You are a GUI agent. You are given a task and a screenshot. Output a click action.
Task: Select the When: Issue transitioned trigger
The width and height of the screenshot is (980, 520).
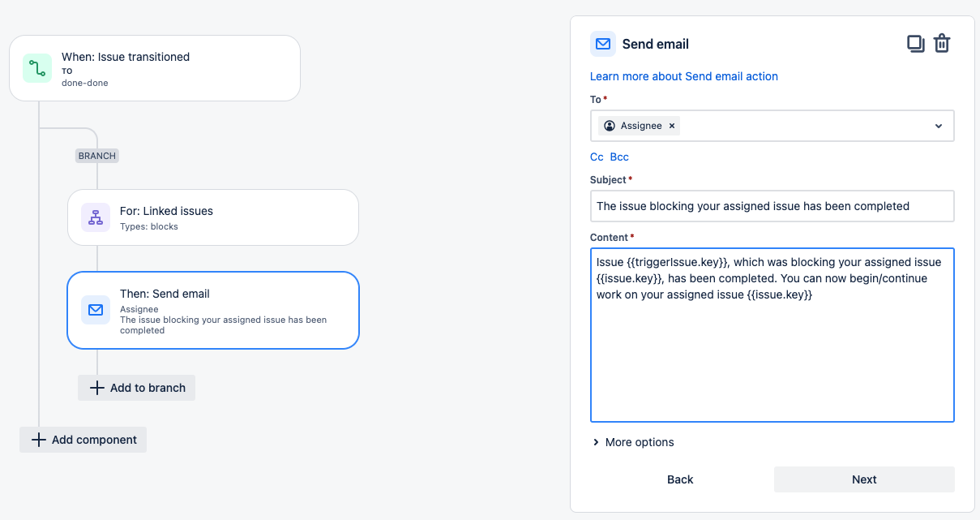(x=154, y=68)
